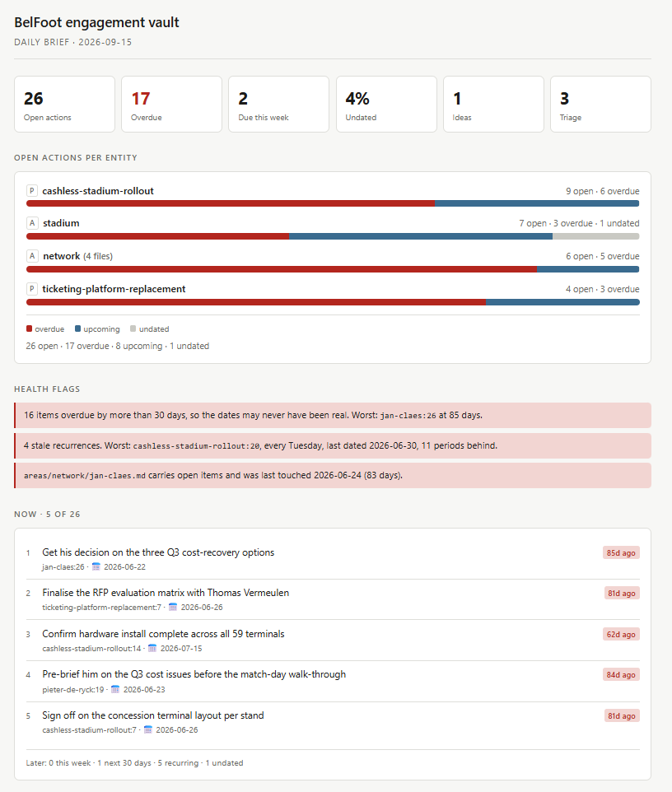Click the DAILY BRIEF 2026-09-15 subtitle
This screenshot has height=792, width=672.
click(x=72, y=42)
